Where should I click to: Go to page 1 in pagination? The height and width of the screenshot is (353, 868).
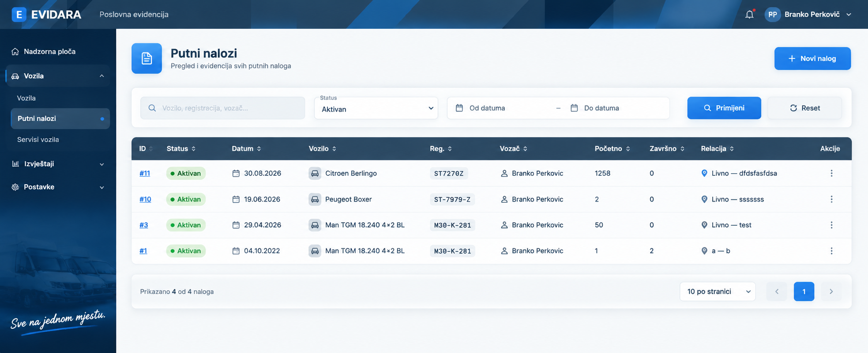(804, 292)
